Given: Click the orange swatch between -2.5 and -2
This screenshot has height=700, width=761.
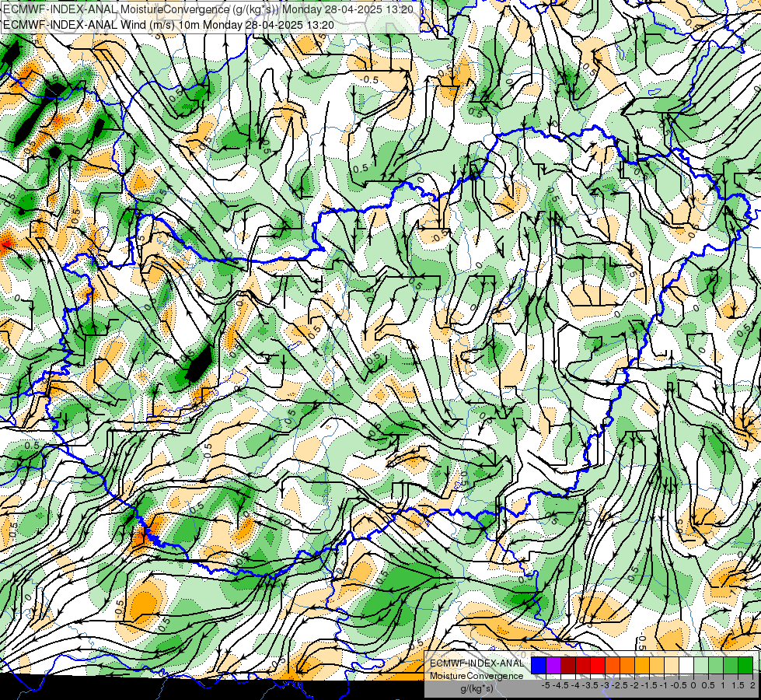Looking at the screenshot, I should tap(627, 665).
